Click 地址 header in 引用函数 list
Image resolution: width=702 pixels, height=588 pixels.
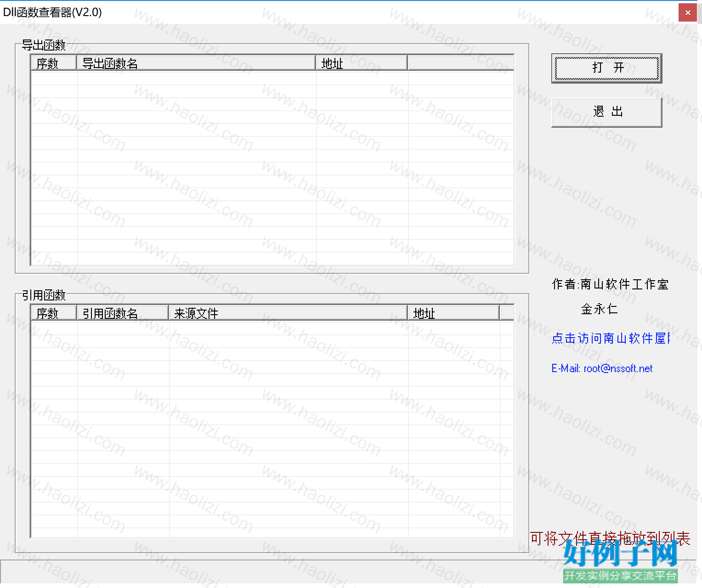453,313
